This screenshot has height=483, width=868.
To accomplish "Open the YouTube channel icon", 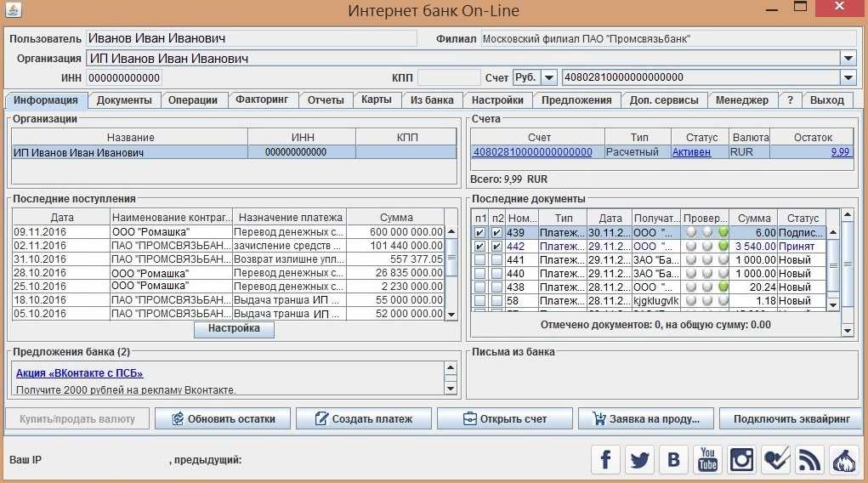I will coord(707,459).
